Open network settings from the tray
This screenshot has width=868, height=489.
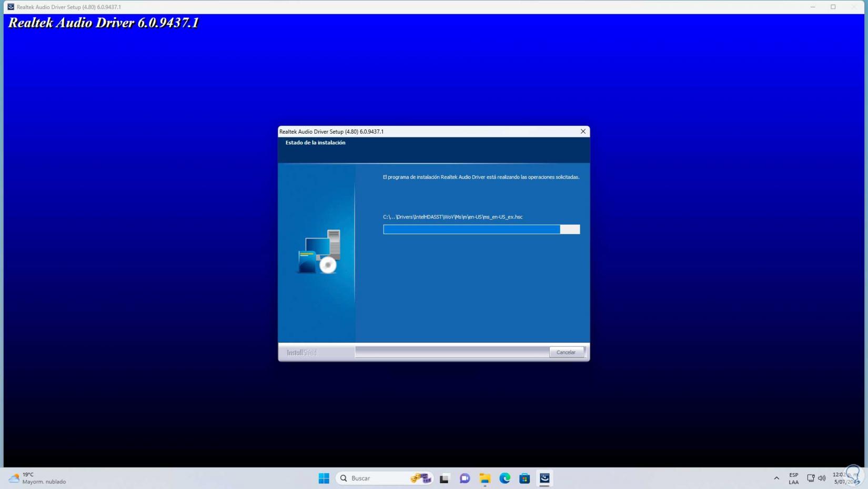(811, 478)
